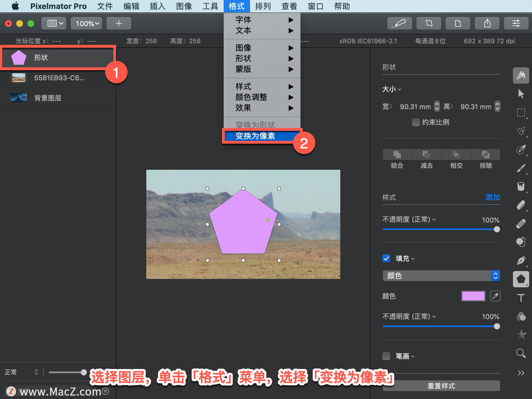Adjust the fill opacity slider handle
The height and width of the screenshot is (399, 532).
tap(497, 326)
